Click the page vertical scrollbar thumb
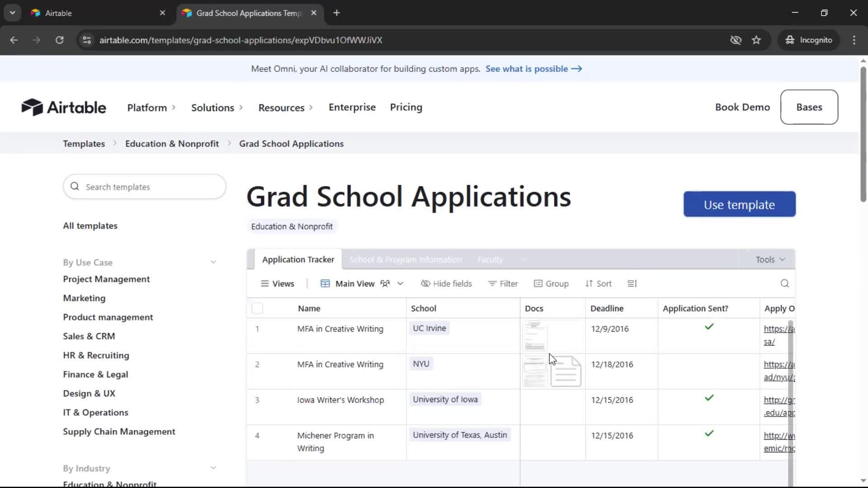 click(x=863, y=134)
